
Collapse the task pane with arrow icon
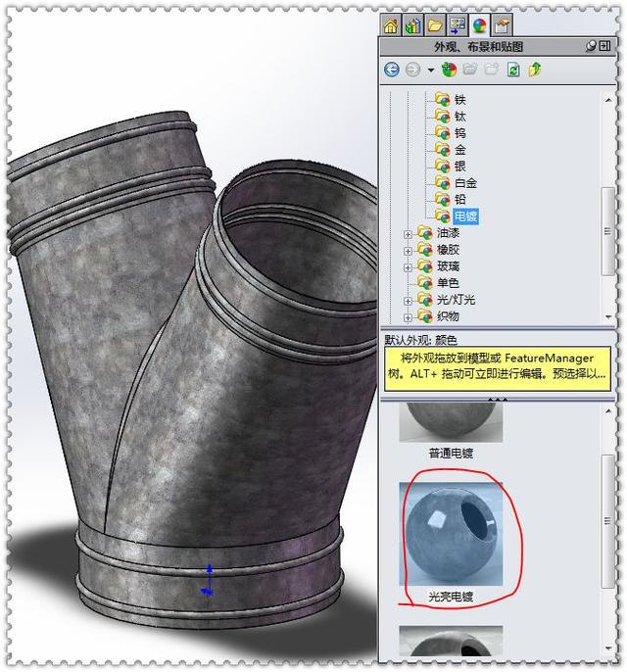click(x=604, y=46)
